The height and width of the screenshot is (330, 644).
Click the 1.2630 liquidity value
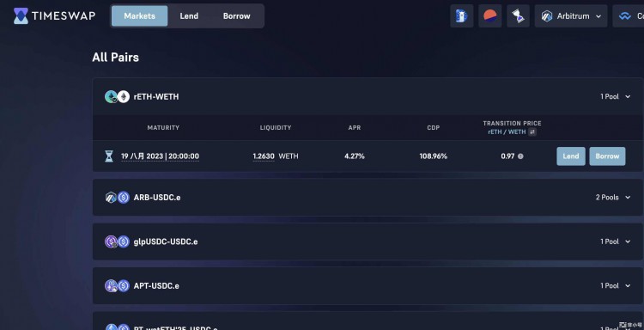pyautogui.click(x=264, y=156)
